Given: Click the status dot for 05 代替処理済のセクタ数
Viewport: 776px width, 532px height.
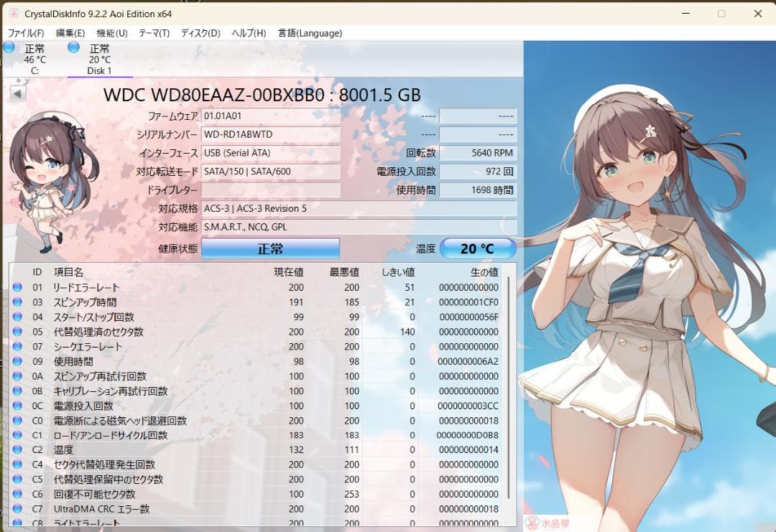Looking at the screenshot, I should (x=17, y=332).
